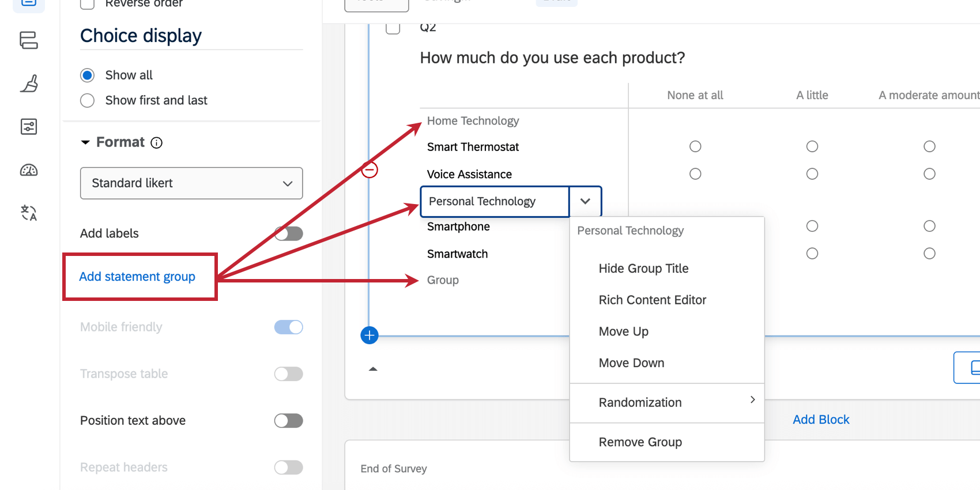Open the translations sidebar icon
Viewport: 980px width, 490px height.
pos(29,213)
